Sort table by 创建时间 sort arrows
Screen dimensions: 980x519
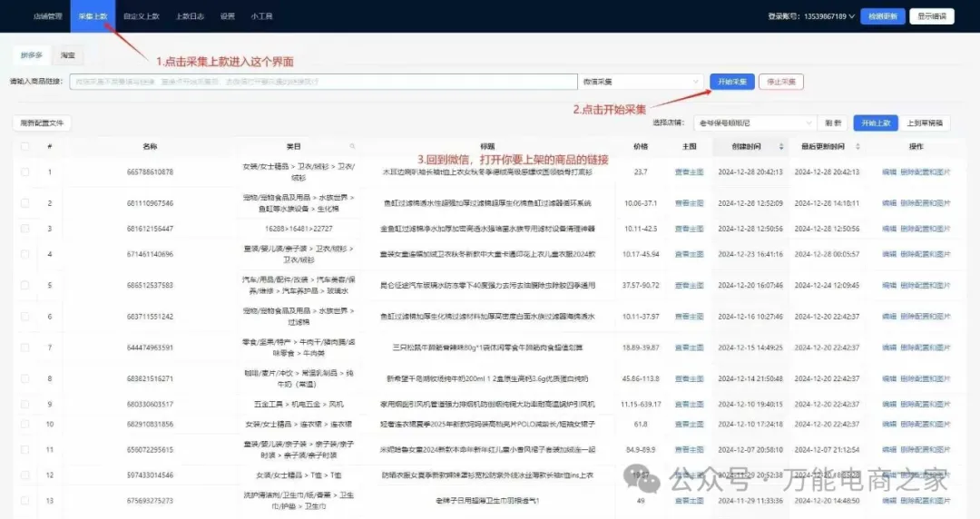(x=782, y=147)
